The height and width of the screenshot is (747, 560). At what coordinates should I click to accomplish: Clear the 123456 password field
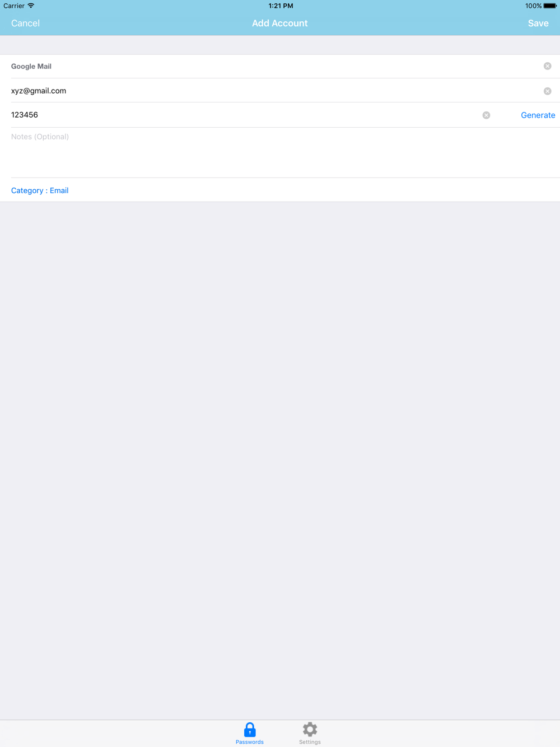pyautogui.click(x=486, y=115)
